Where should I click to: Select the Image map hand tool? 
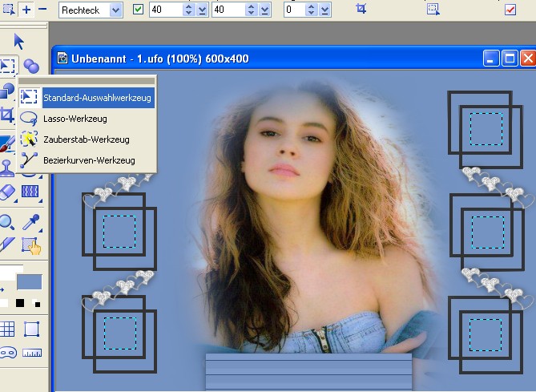pyautogui.click(x=31, y=245)
